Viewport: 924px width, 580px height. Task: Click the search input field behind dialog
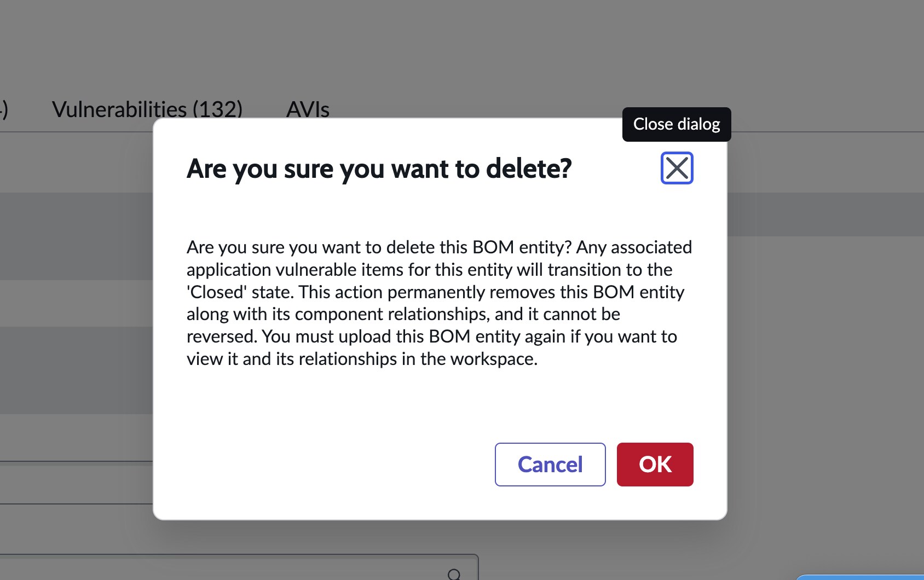[239, 567]
